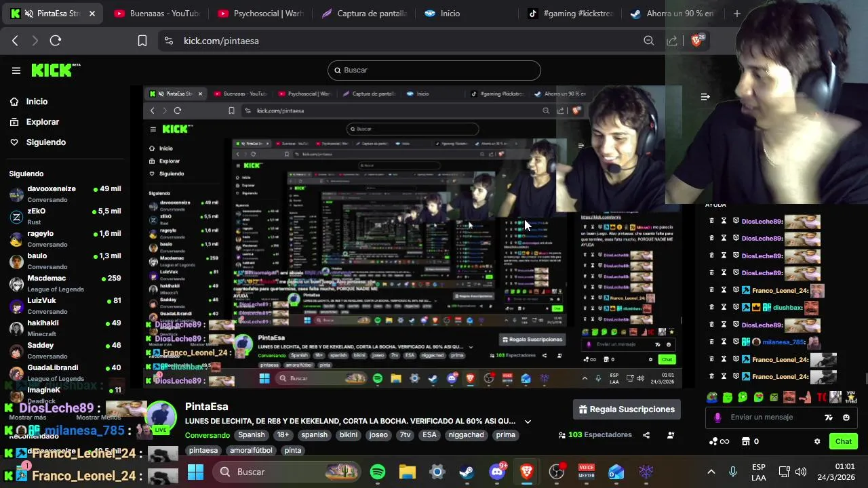This screenshot has width=868, height=488.
Task: Open the Windows Start menu
Action: (x=195, y=472)
